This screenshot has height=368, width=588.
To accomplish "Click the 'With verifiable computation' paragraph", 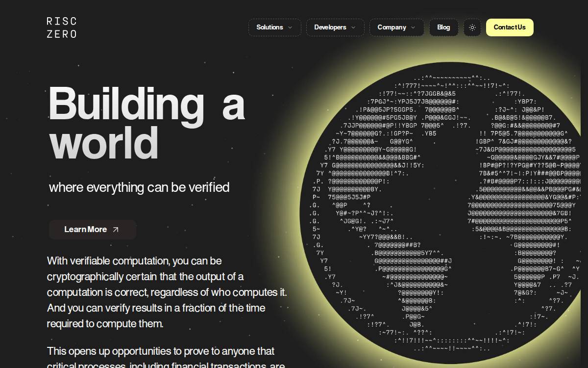I will [x=167, y=292].
